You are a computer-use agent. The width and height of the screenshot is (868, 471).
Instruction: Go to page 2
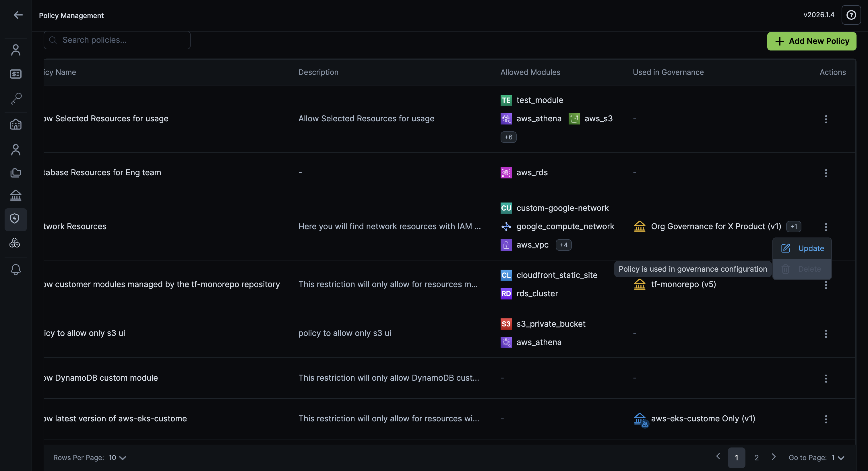(756, 458)
